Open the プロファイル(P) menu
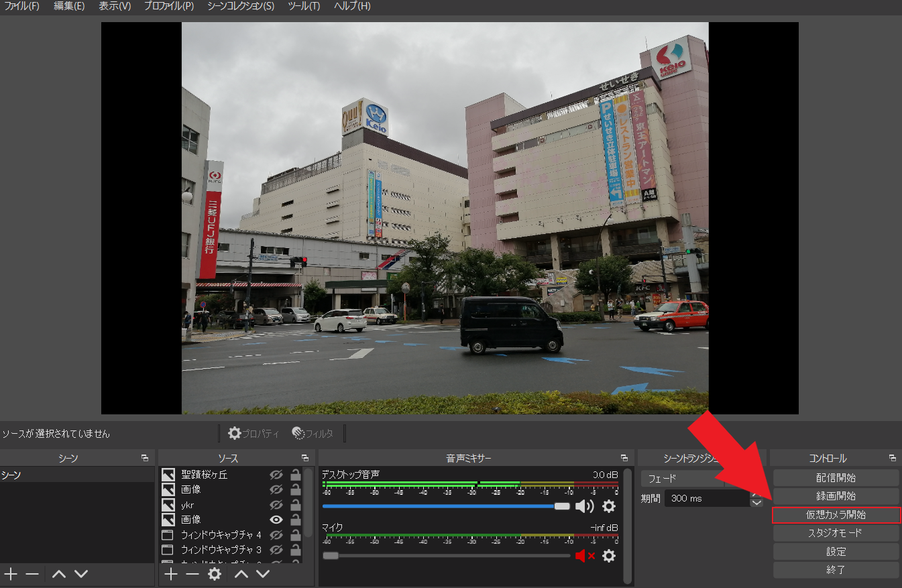Image resolution: width=902 pixels, height=588 pixels. (169, 6)
